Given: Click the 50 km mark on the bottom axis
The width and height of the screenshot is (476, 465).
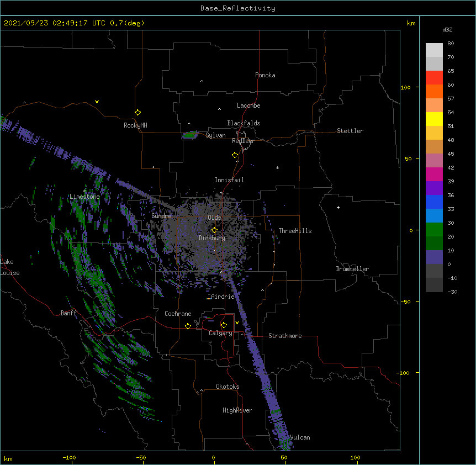Looking at the screenshot, I should click(x=284, y=457).
